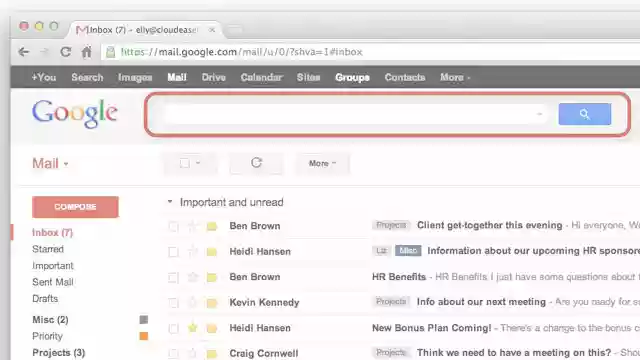
Task: Tick the checkbox for Heidi Hansen HR email
Action: (x=173, y=252)
